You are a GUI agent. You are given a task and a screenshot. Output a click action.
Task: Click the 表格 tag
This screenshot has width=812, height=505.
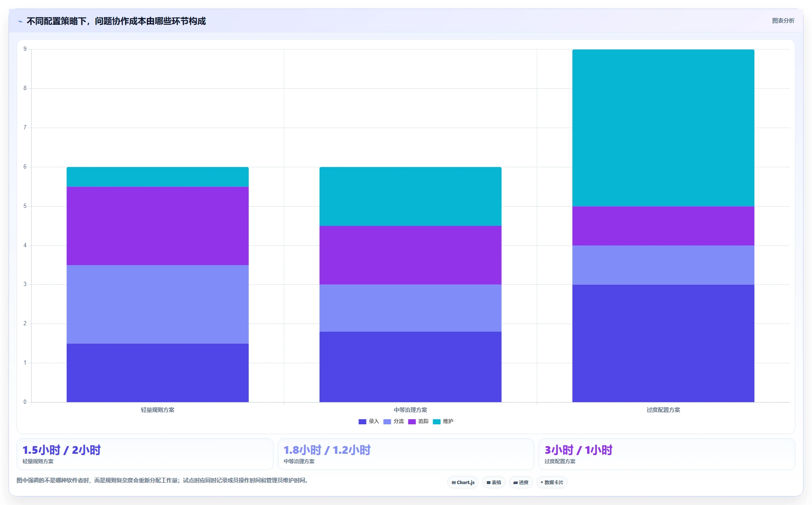pyautogui.click(x=494, y=482)
